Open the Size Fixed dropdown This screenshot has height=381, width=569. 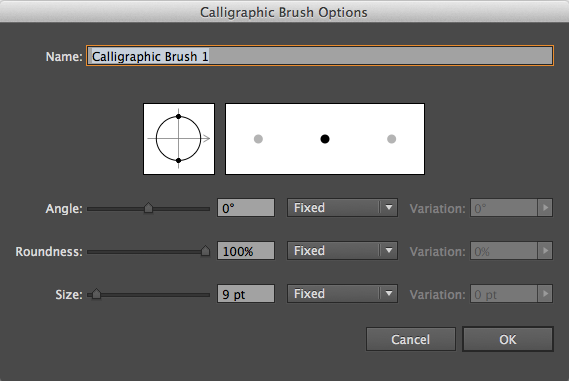click(x=342, y=294)
